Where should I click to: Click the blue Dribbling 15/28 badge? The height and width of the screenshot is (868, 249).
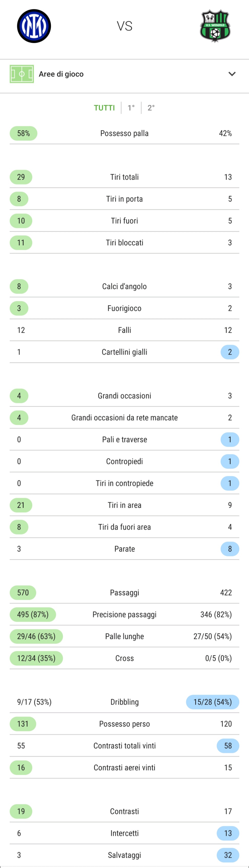click(213, 702)
